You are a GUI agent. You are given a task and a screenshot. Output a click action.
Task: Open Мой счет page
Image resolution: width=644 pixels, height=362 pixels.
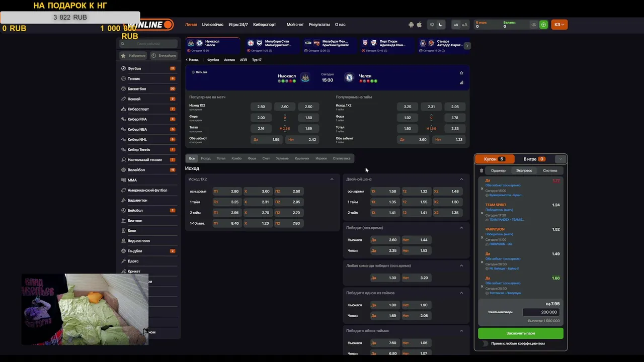pos(295,25)
